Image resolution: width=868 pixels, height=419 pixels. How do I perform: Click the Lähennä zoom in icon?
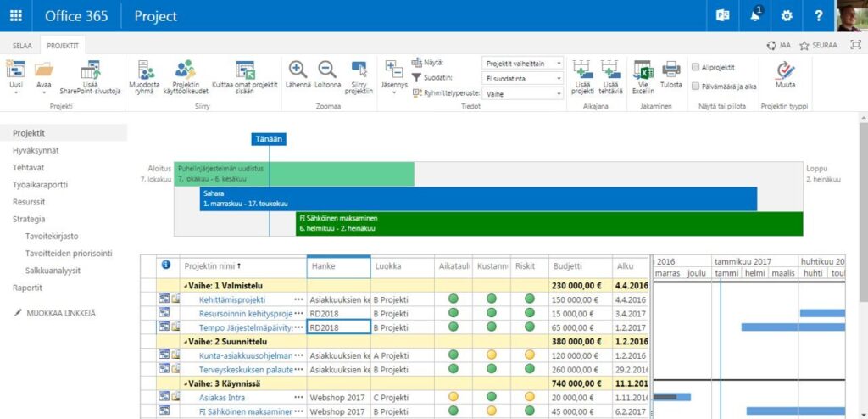point(298,70)
